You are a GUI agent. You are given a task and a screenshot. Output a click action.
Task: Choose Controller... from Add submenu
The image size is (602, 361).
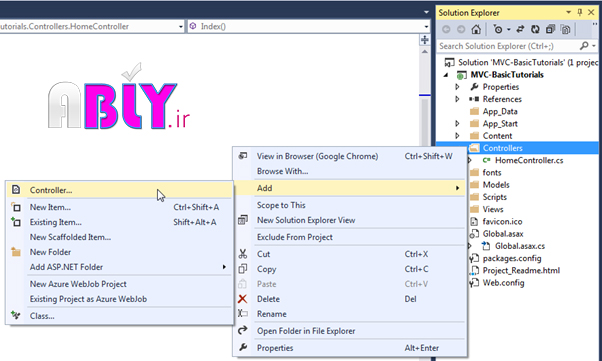(x=119, y=190)
